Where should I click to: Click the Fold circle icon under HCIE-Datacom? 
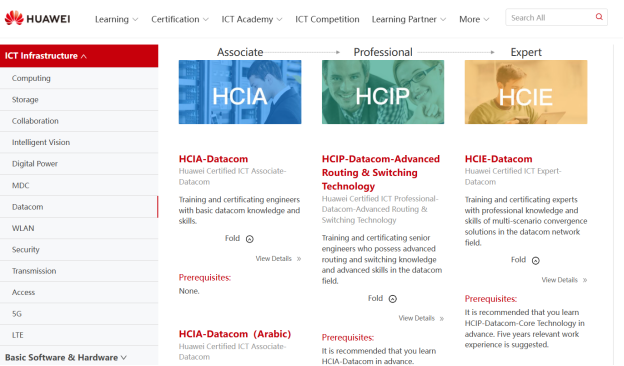pyautogui.click(x=536, y=261)
